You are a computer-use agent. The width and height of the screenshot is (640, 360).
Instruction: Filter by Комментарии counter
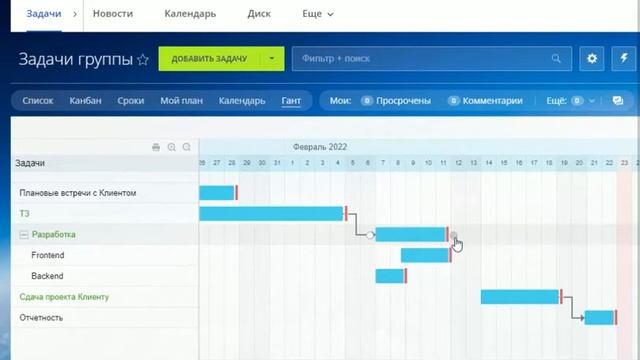[485, 101]
